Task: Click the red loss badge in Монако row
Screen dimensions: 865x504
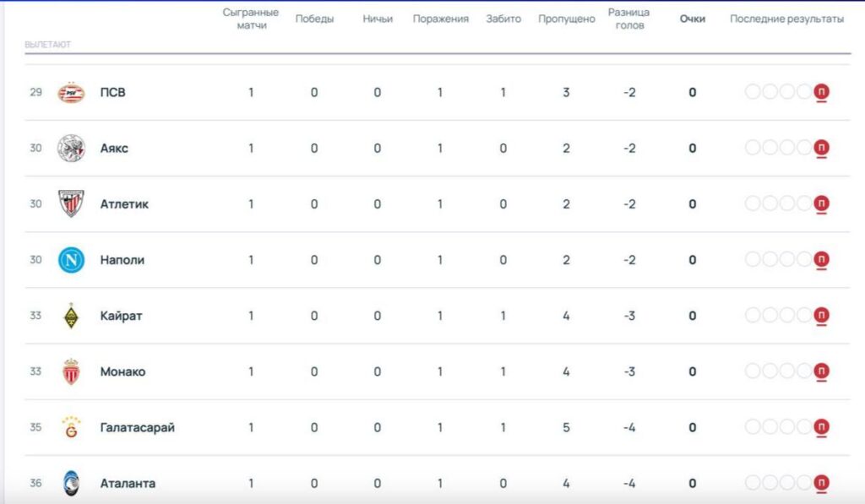Action: point(821,371)
